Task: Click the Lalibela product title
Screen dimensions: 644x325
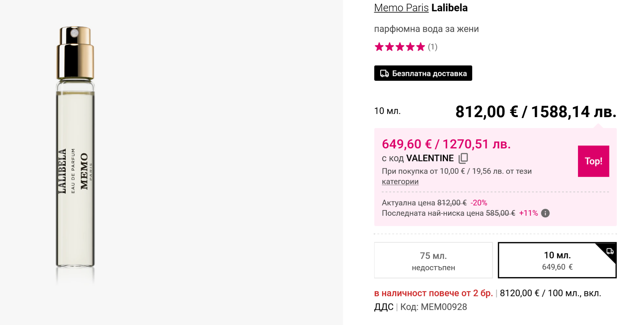Action: coord(449,8)
